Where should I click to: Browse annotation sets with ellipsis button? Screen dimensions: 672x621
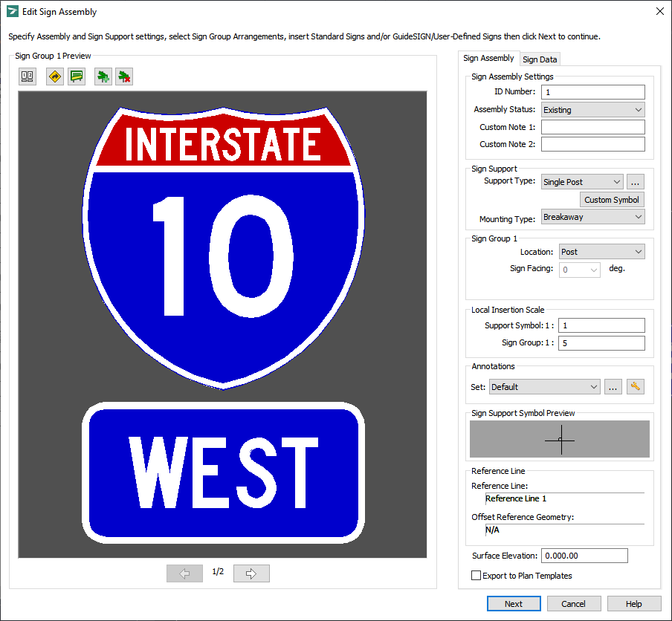click(613, 387)
